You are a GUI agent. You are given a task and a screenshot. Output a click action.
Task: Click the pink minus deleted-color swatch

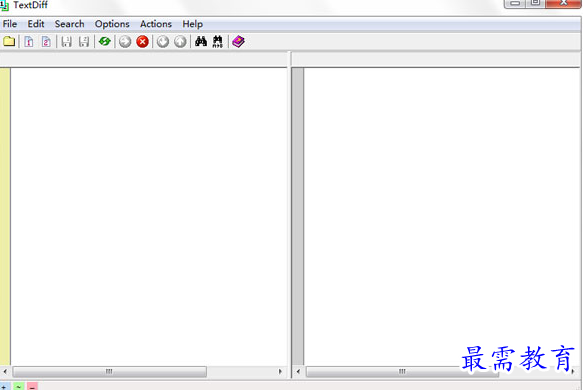(x=32, y=386)
